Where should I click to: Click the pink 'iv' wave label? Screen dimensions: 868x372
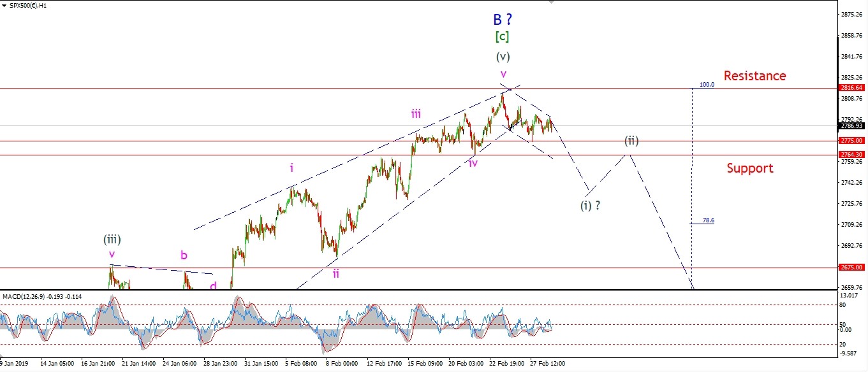pyautogui.click(x=473, y=163)
